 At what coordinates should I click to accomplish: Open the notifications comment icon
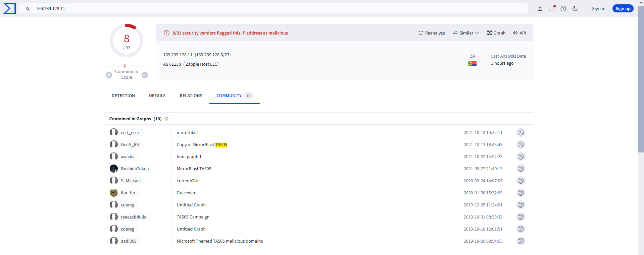[552, 8]
